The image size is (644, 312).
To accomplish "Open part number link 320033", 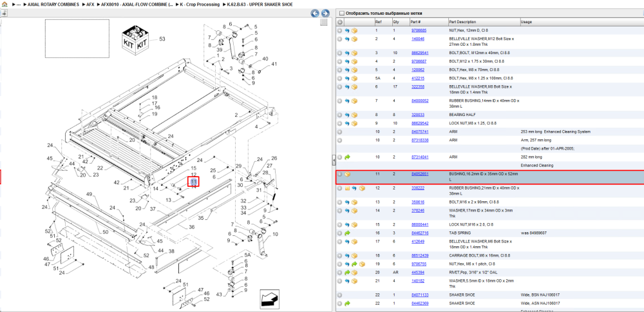I will (x=418, y=115).
